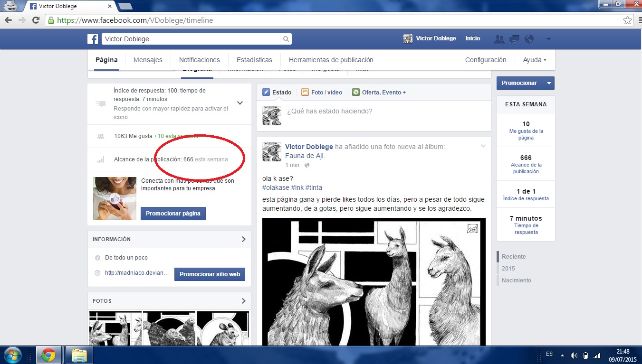The width and height of the screenshot is (642, 364).
Task: Go back with the browser back arrow
Action: (x=8, y=20)
